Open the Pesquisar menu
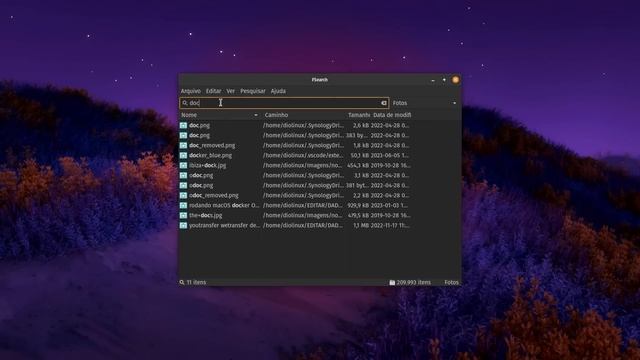Image resolution: width=640 pixels, height=360 pixels. pos(253,91)
